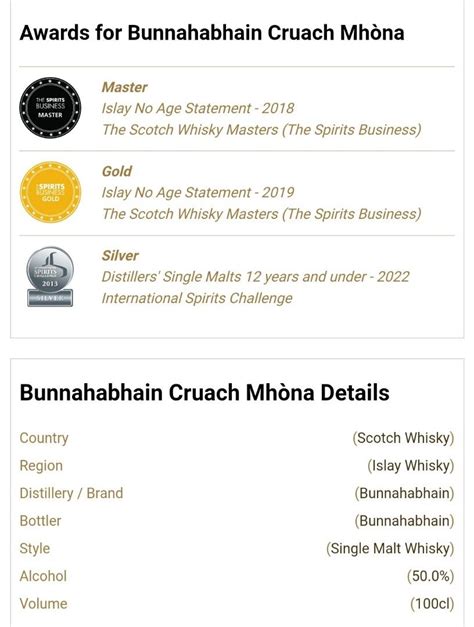Select Islay No Age Statement - 2018 text
Viewport: 474px width, 627px height.
[x=198, y=108]
